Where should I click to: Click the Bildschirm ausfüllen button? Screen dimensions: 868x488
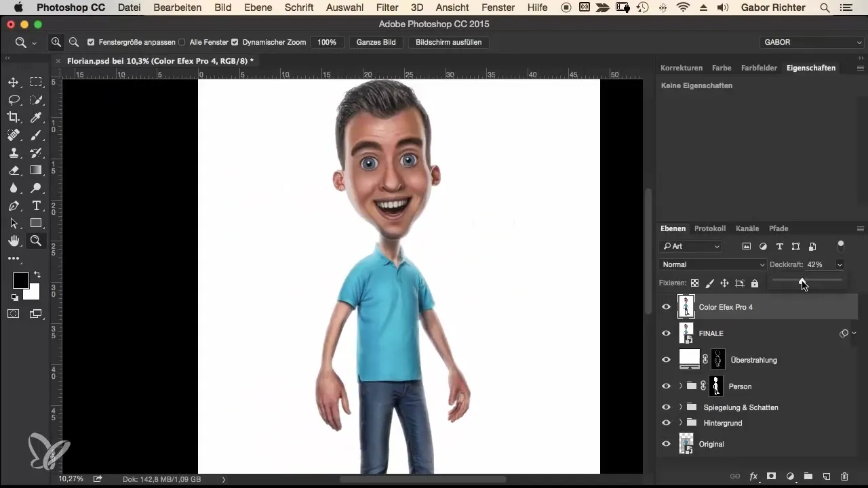tap(449, 42)
